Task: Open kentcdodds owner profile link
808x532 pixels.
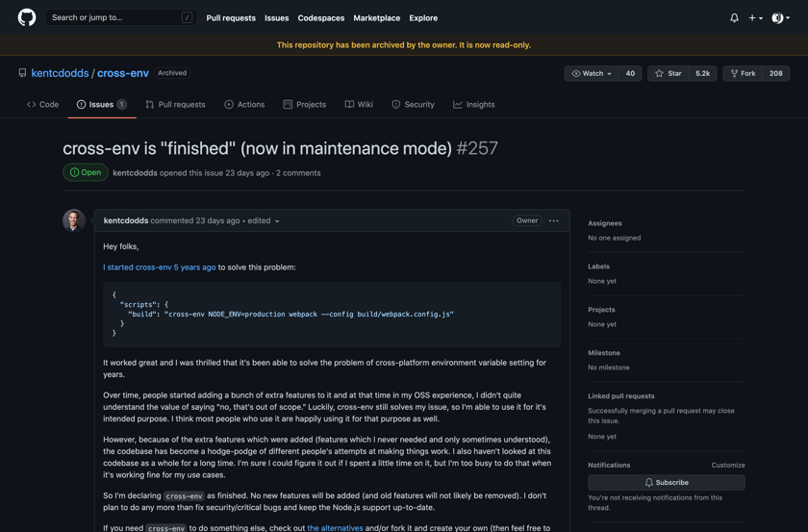Action: 60,73
